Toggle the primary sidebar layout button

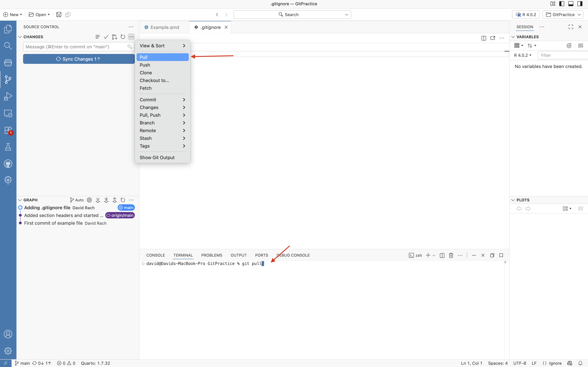coord(562,4)
